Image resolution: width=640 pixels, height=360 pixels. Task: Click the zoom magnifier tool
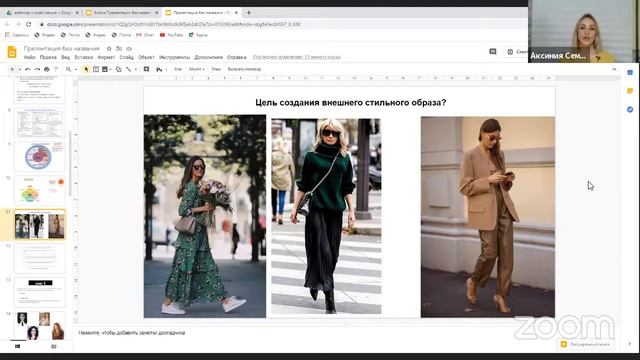pyautogui.click(x=69, y=69)
